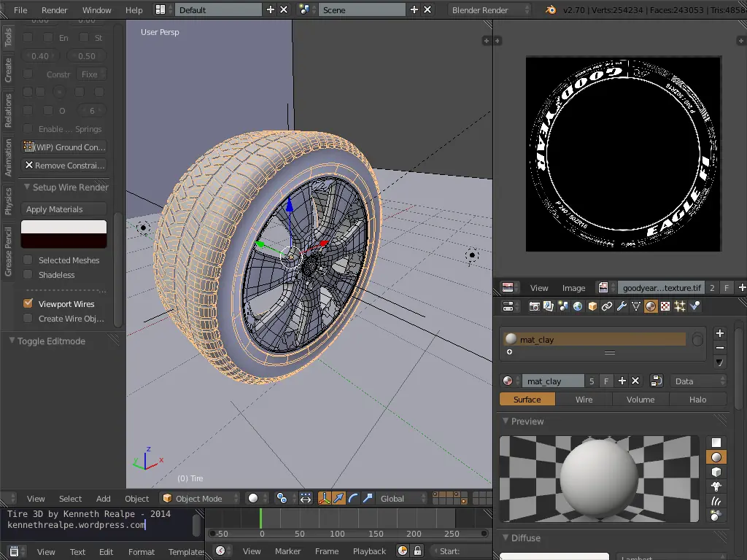Open the World properties globe tab
The width and height of the screenshot is (747, 560).
(x=578, y=306)
